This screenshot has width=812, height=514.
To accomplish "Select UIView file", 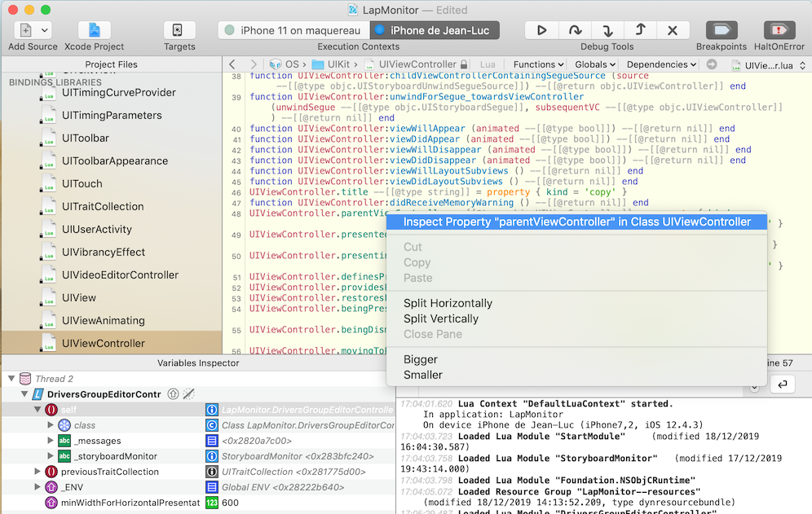I will tap(79, 297).
